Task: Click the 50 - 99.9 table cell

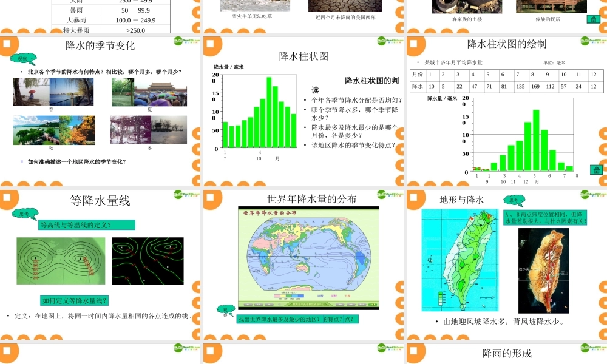Action: tap(135, 10)
